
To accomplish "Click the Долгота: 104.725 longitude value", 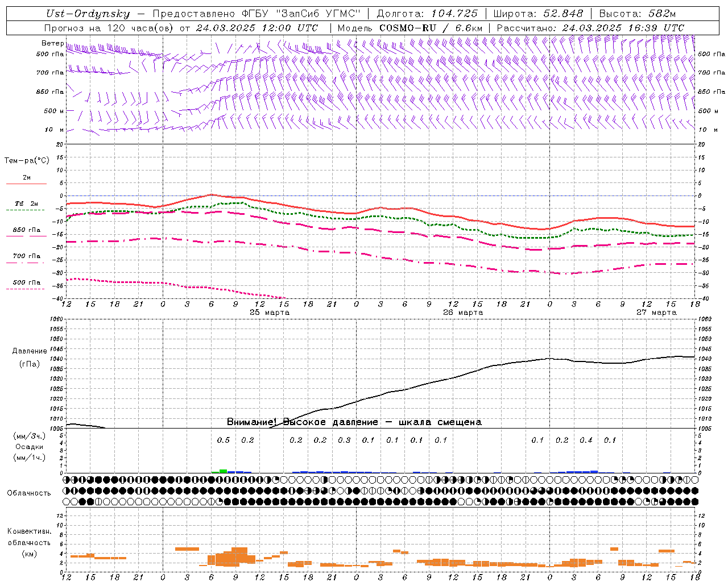I will 427,14.
